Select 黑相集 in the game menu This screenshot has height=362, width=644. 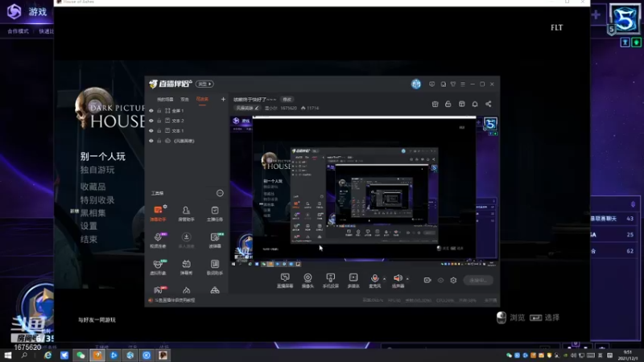(93, 213)
